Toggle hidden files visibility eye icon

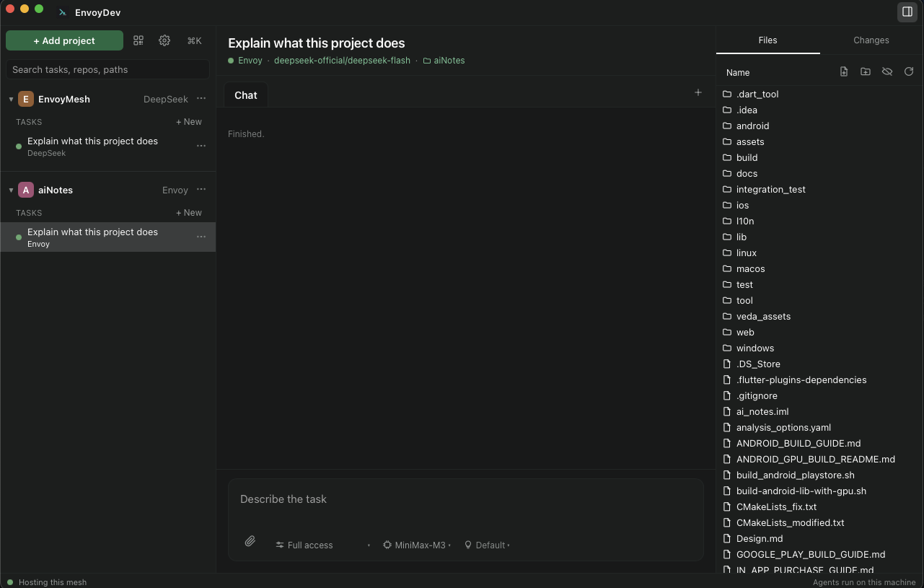[887, 72]
